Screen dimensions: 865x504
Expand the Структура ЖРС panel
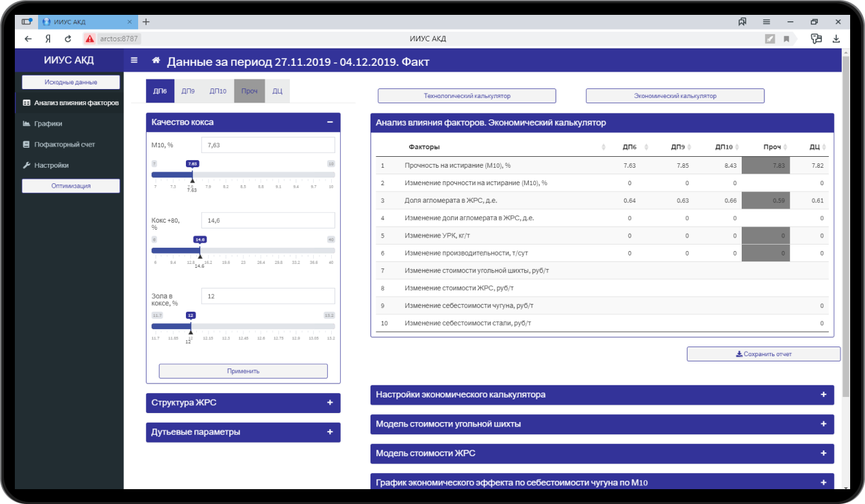tap(330, 403)
